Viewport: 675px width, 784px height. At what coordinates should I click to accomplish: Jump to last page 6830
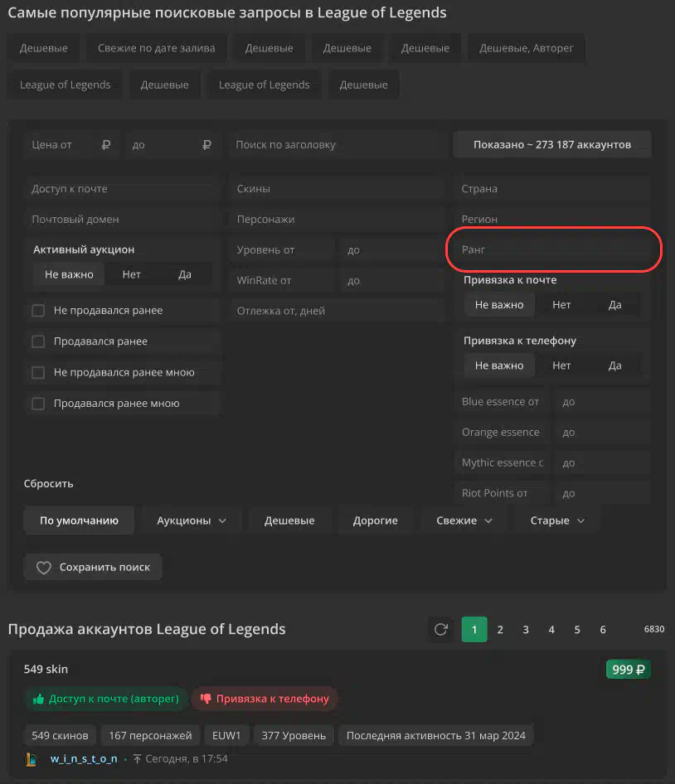(x=653, y=629)
